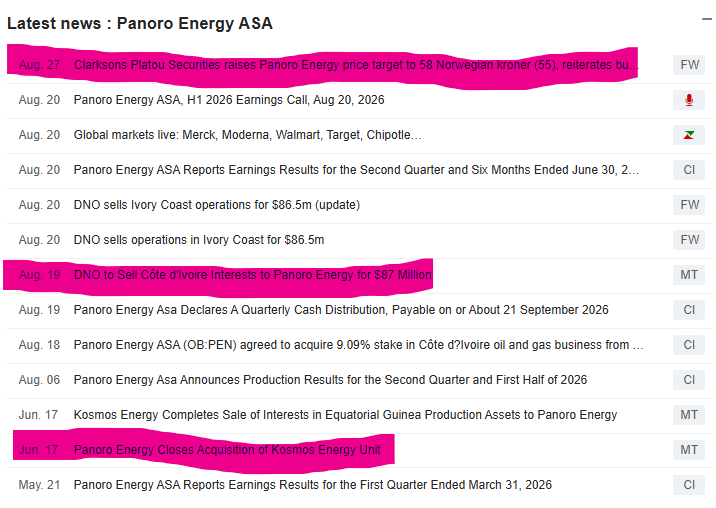Click FW badge beside Clarksons Platou headline
The image size is (716, 508).
pos(689,65)
